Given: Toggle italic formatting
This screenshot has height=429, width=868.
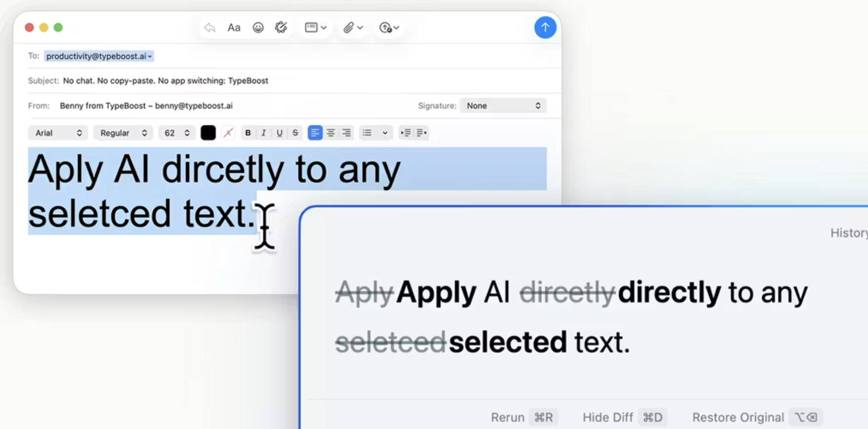Looking at the screenshot, I should pos(264,133).
